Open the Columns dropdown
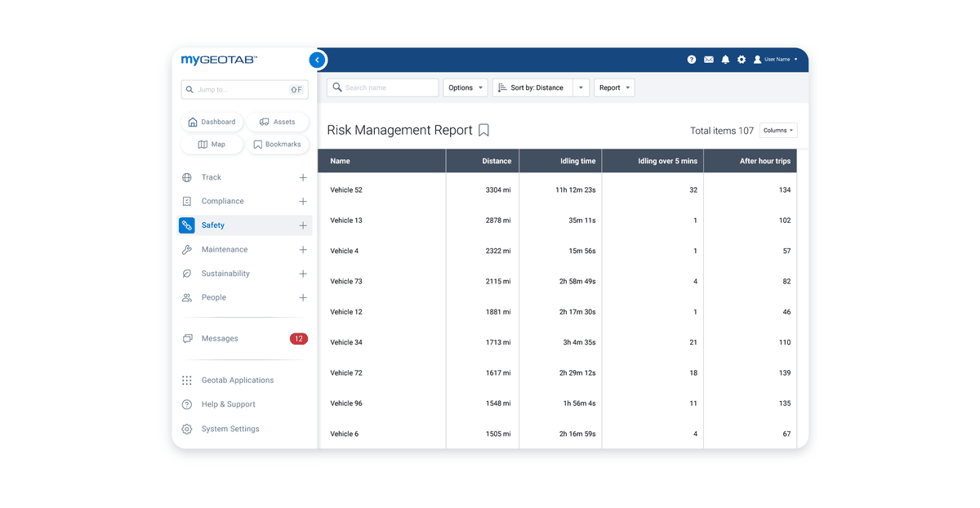Image resolution: width=980 pixels, height=508 pixels. (x=778, y=131)
